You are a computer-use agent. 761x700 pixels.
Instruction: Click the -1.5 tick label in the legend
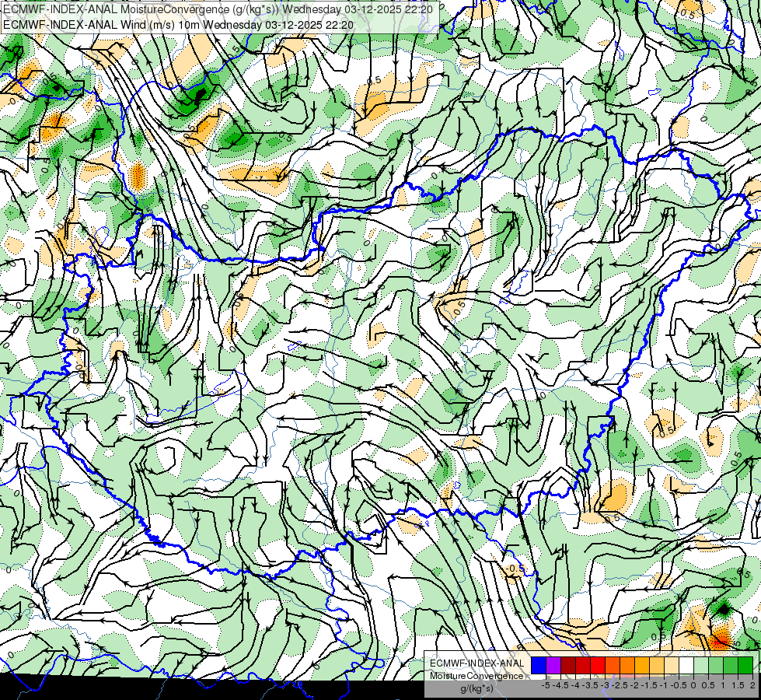pos(649,685)
